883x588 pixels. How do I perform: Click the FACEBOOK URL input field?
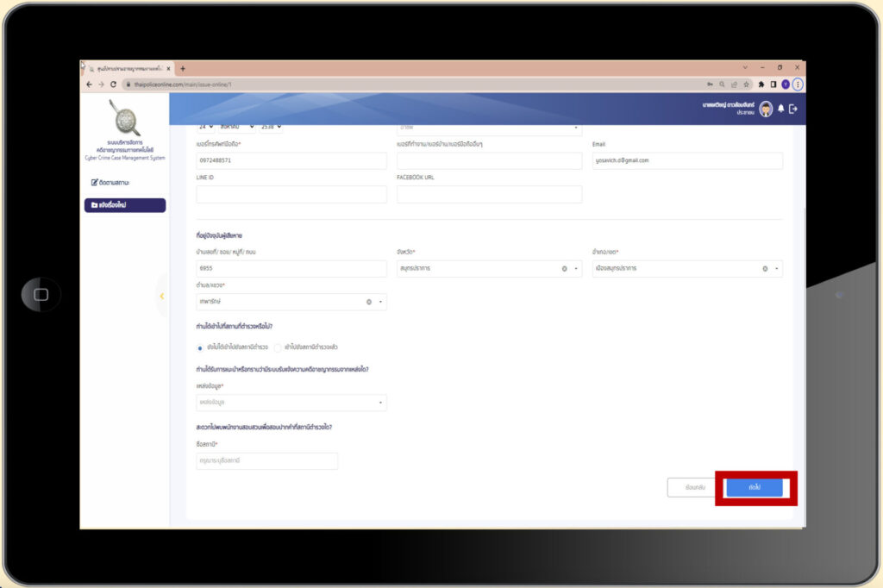pos(489,194)
